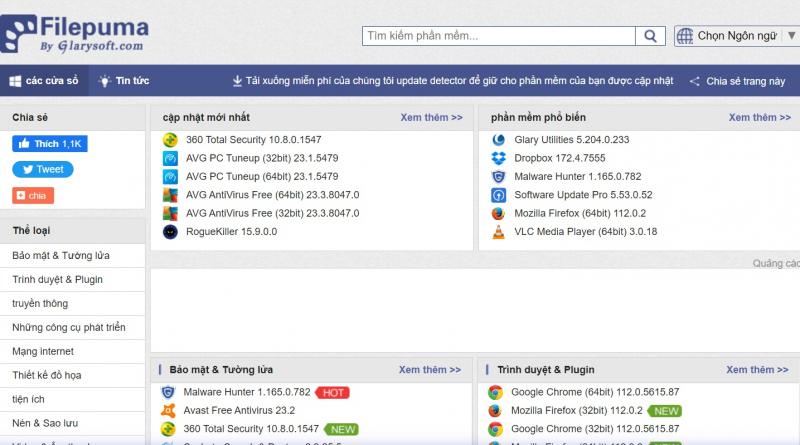Click the HOT badge next to Malware Hunter
This screenshot has height=445, width=800.
tap(333, 392)
